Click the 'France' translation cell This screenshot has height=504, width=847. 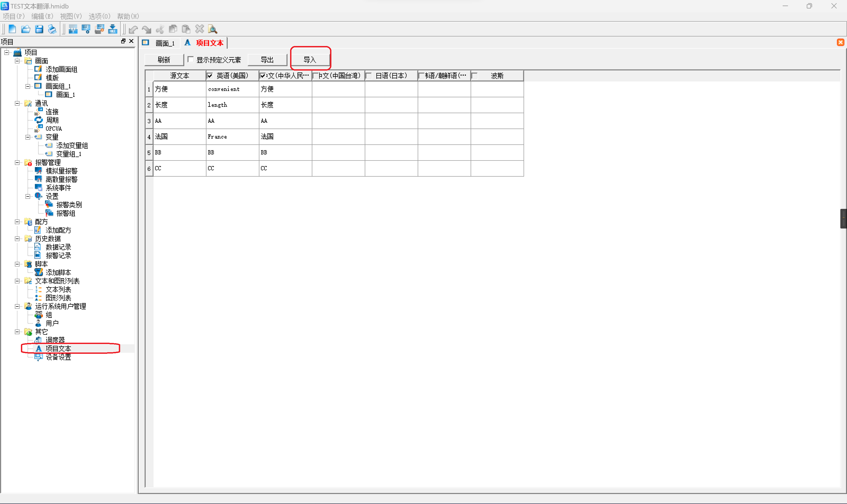click(x=232, y=136)
